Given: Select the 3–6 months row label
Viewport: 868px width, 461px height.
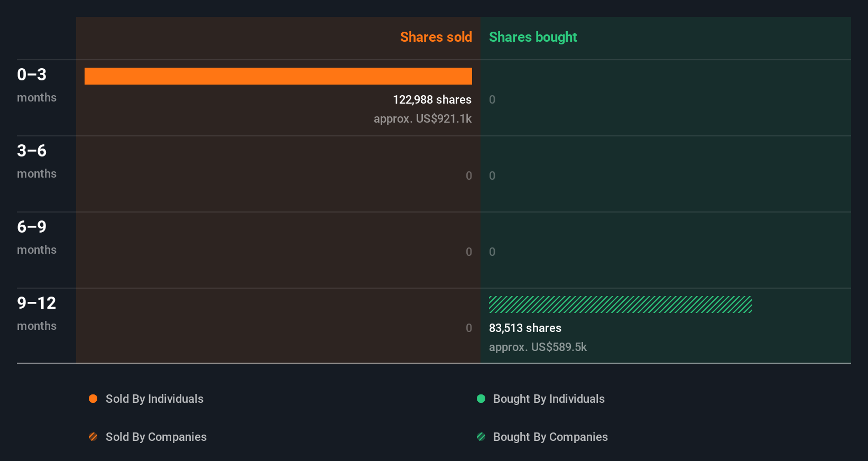Looking at the screenshot, I should 36,161.
